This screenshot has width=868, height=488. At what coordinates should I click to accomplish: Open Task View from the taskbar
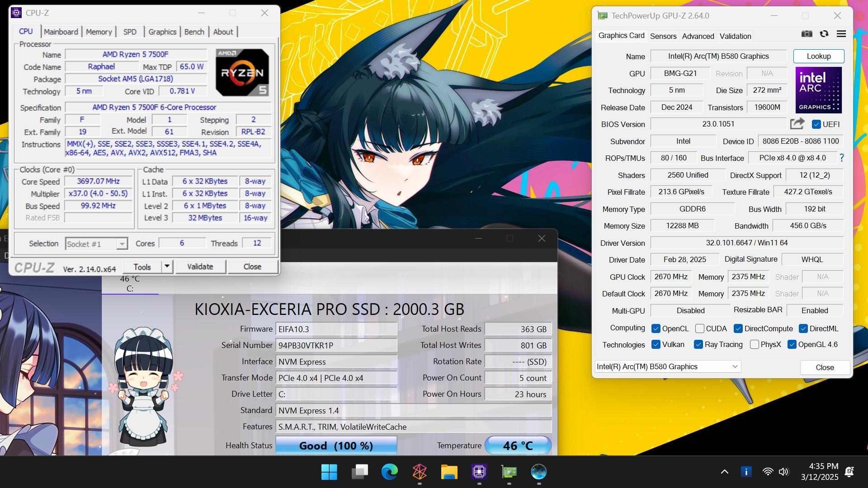click(359, 472)
